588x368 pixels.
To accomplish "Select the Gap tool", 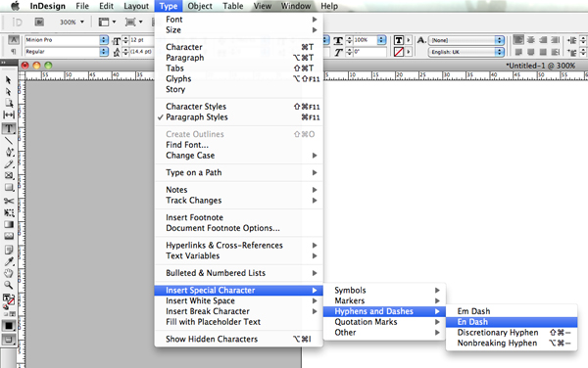I will tap(8, 115).
